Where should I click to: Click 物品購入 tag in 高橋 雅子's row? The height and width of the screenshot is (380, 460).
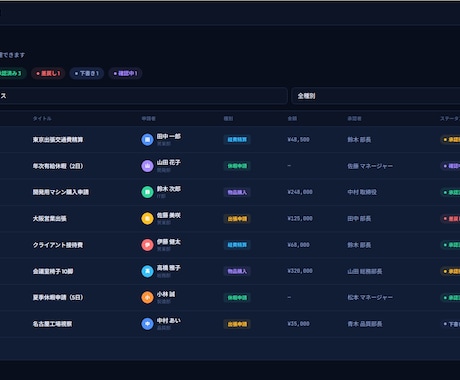pos(237,271)
